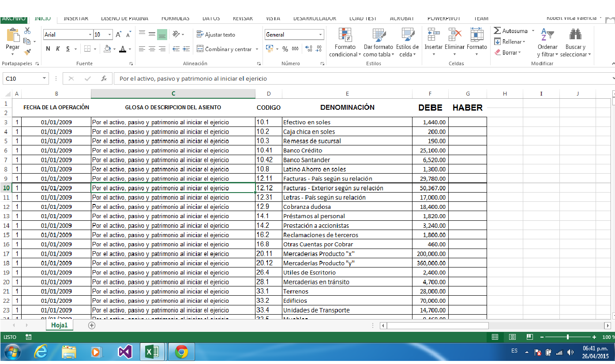Select Dar formato como tabla

point(379,42)
